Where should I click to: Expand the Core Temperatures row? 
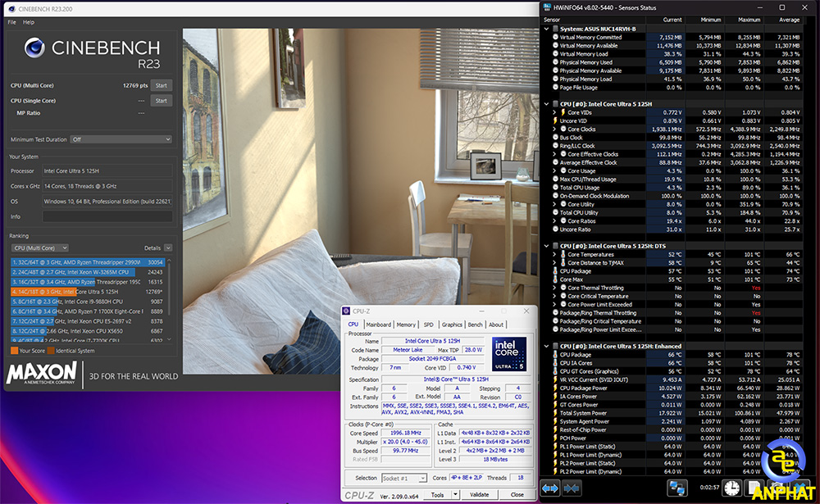[x=554, y=255]
